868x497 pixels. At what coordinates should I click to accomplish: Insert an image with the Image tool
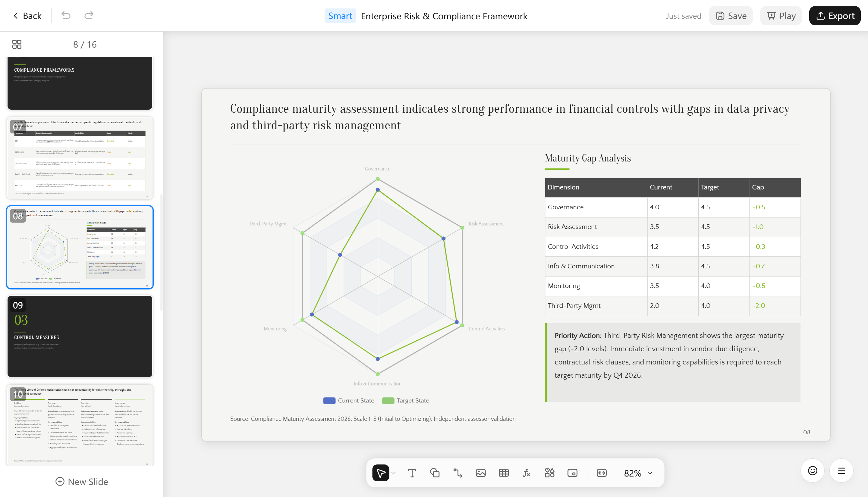480,473
